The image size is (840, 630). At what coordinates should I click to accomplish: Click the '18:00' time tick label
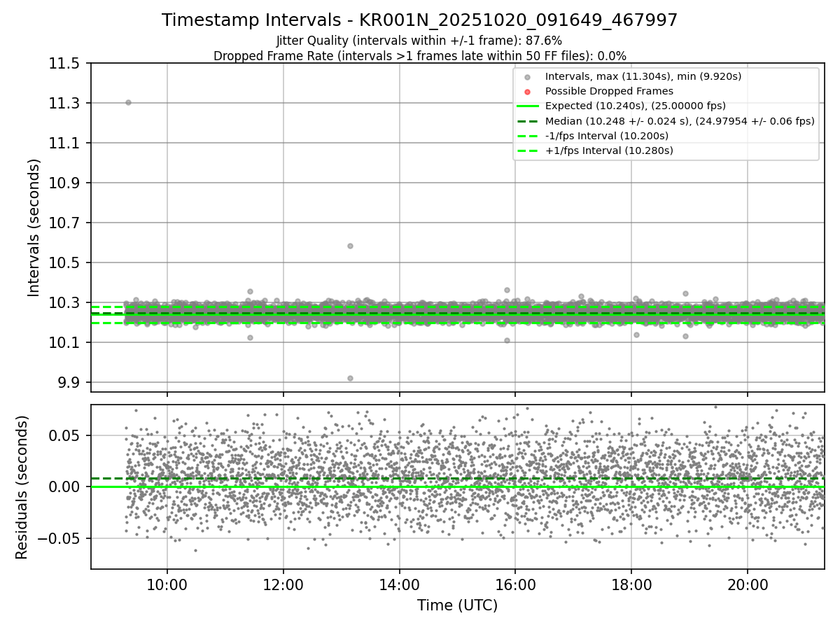point(631,584)
